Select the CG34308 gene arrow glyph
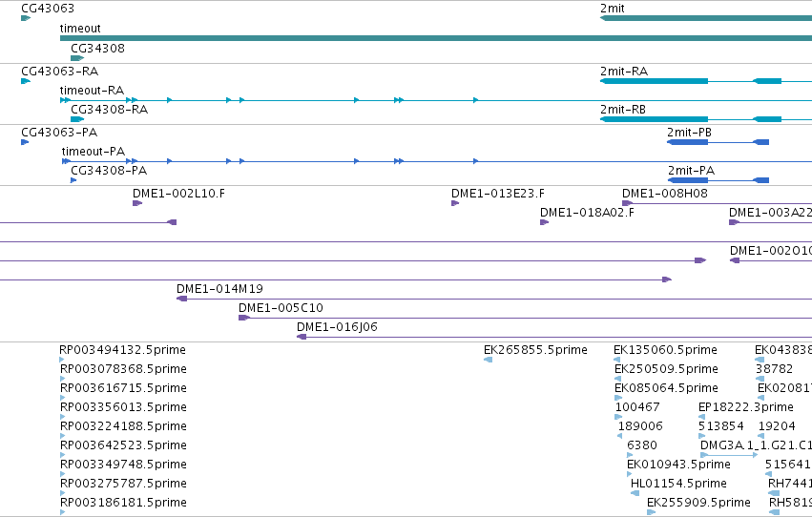812x517 pixels. click(x=77, y=58)
